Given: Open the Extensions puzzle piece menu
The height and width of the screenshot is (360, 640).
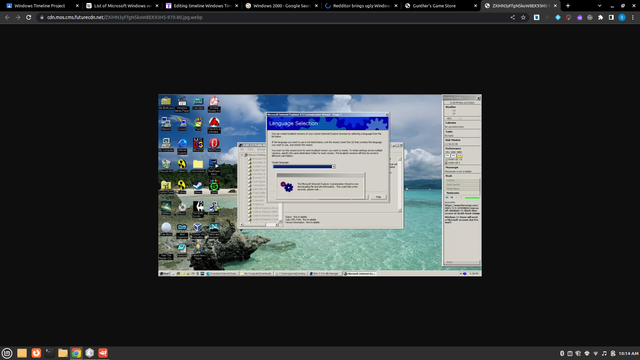Looking at the screenshot, I should pos(600,18).
